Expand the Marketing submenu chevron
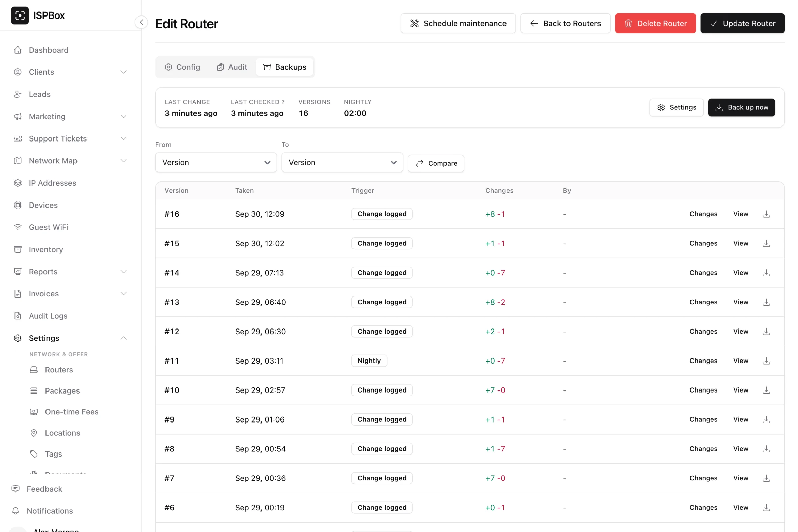798x532 pixels. point(123,116)
